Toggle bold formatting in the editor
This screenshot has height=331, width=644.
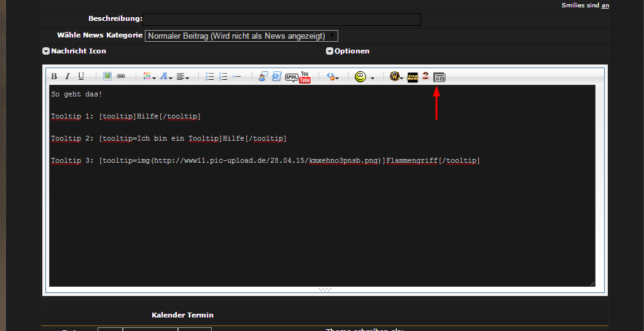tap(54, 76)
